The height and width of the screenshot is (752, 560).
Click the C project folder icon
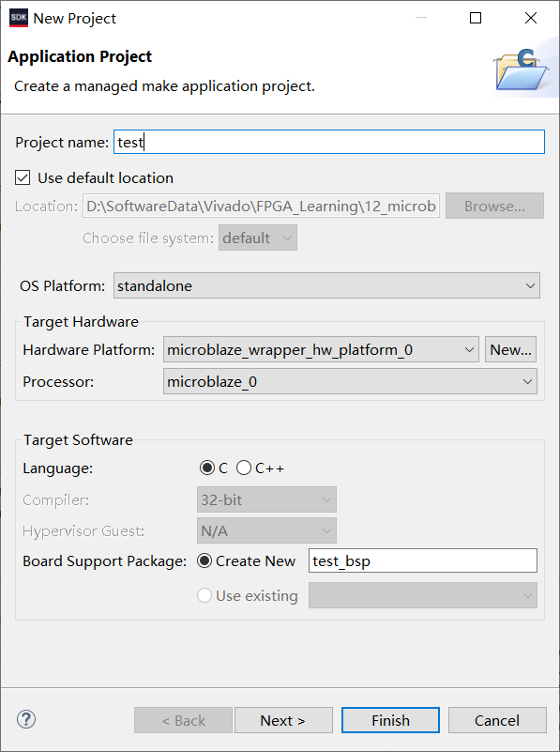click(522, 69)
